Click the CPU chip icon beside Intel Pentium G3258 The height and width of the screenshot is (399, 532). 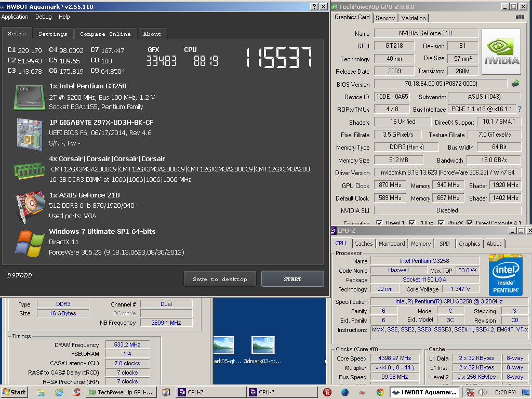[29, 97]
